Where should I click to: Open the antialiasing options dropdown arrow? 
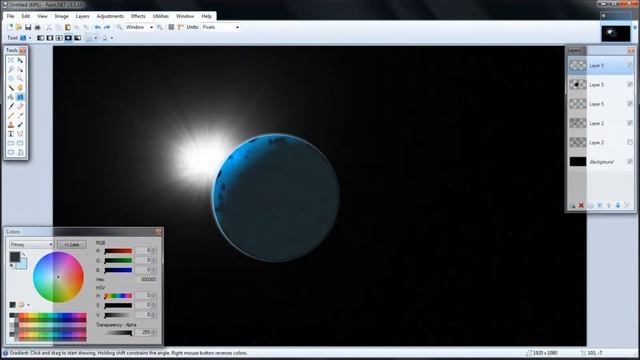coord(96,38)
